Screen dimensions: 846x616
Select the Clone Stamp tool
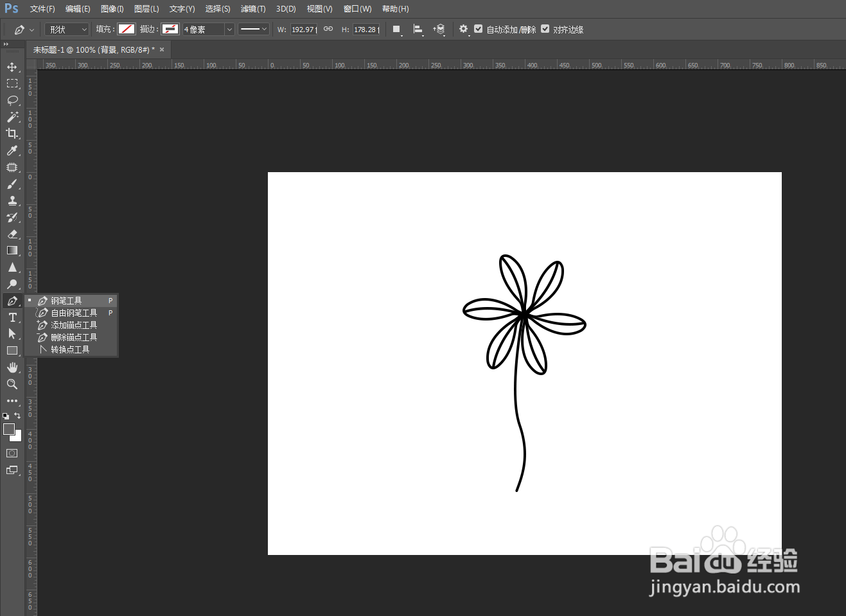click(12, 200)
